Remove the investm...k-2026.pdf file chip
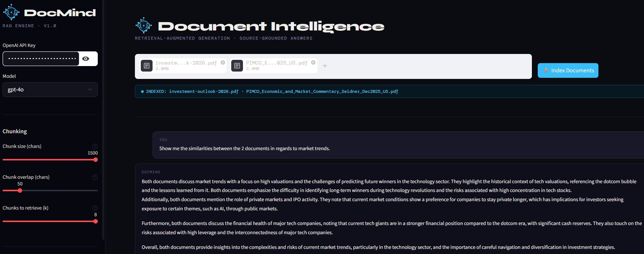The width and height of the screenshot is (644, 254). click(x=223, y=62)
